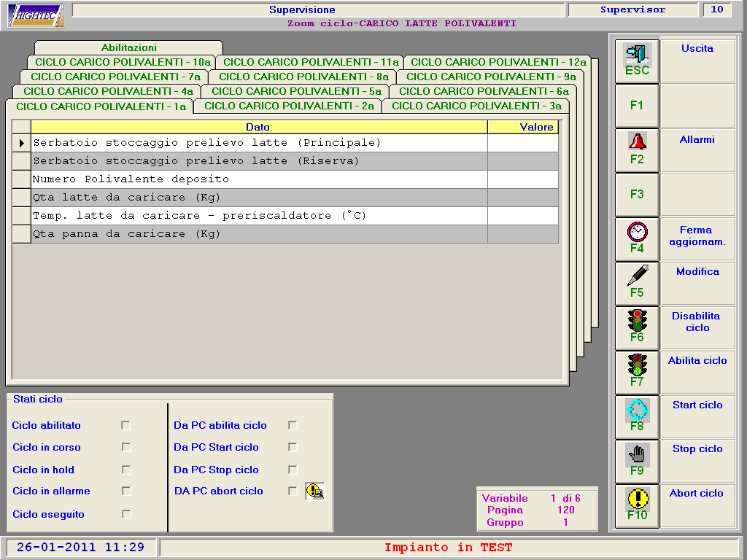Click the Supervisor user field

632,10
